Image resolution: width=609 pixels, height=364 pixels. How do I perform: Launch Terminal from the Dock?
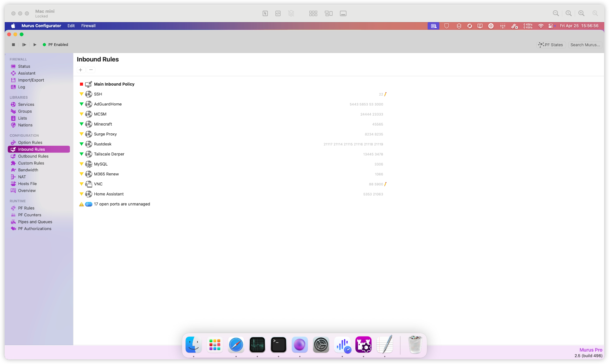(278, 345)
